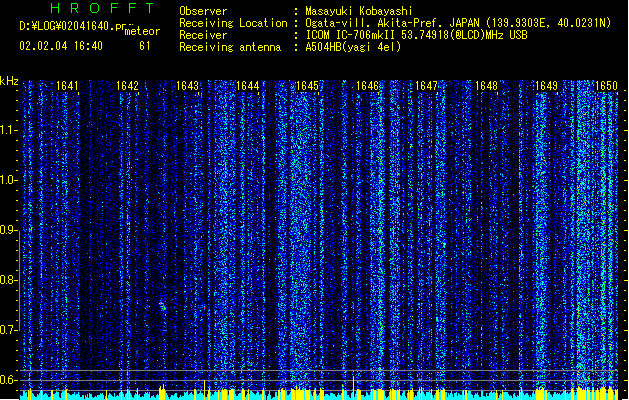
Task: Select the log file path D:¥LOG¥02041640
Action: click(76, 26)
